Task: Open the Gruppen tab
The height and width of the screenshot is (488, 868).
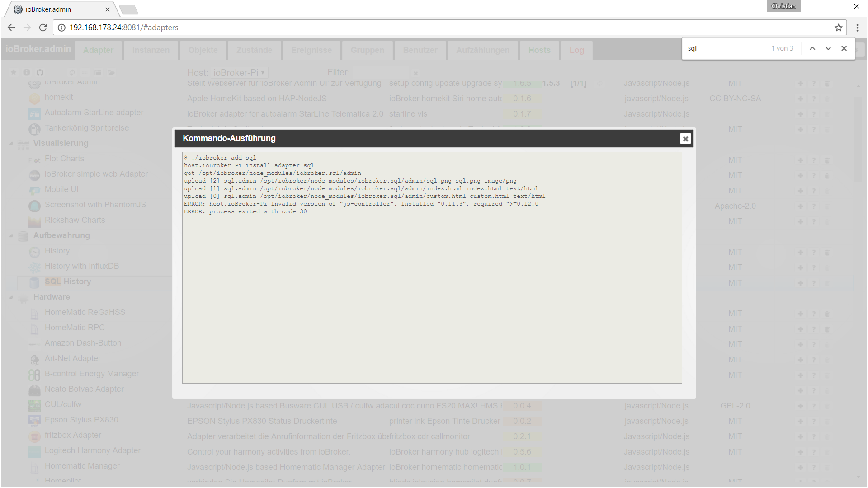Action: [x=368, y=50]
